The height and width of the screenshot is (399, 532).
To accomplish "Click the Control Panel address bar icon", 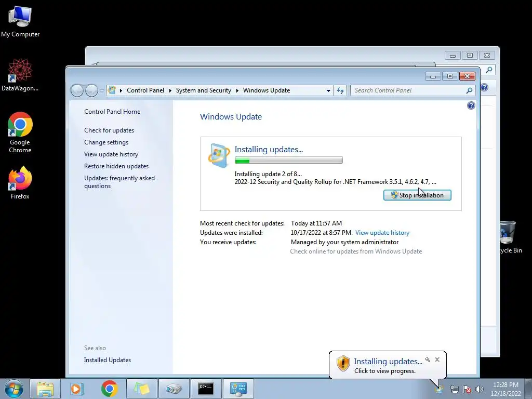I will pyautogui.click(x=112, y=90).
